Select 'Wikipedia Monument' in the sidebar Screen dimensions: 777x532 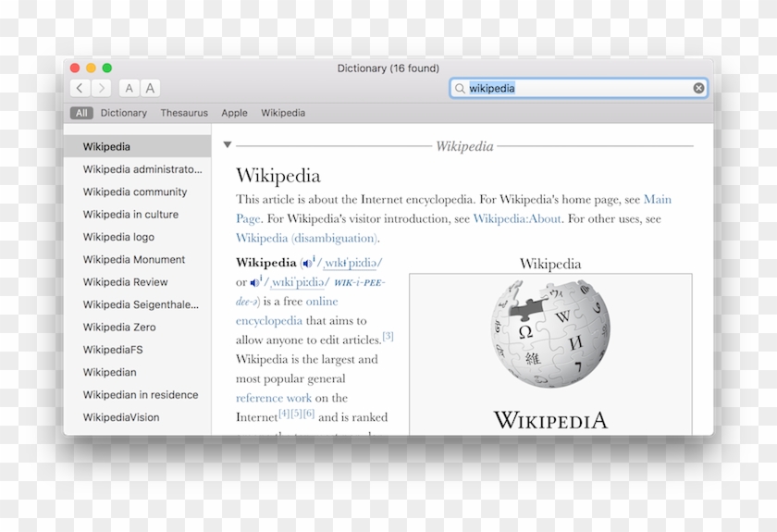(137, 259)
